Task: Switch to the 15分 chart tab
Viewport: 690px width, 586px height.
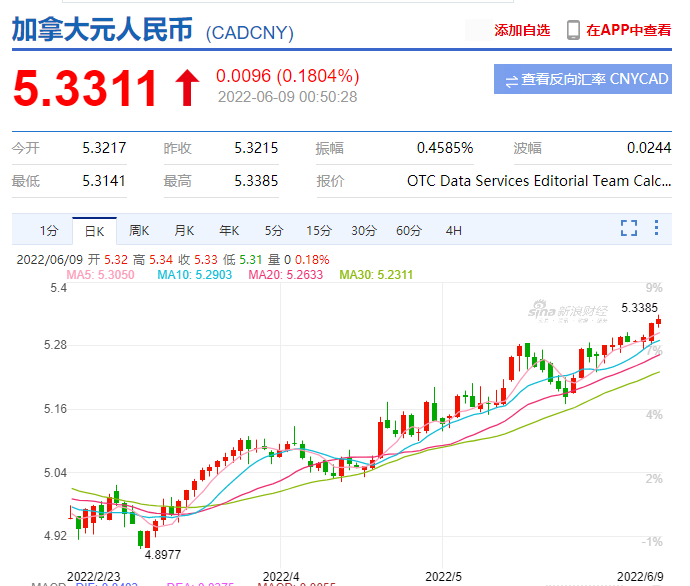Action: point(319,231)
